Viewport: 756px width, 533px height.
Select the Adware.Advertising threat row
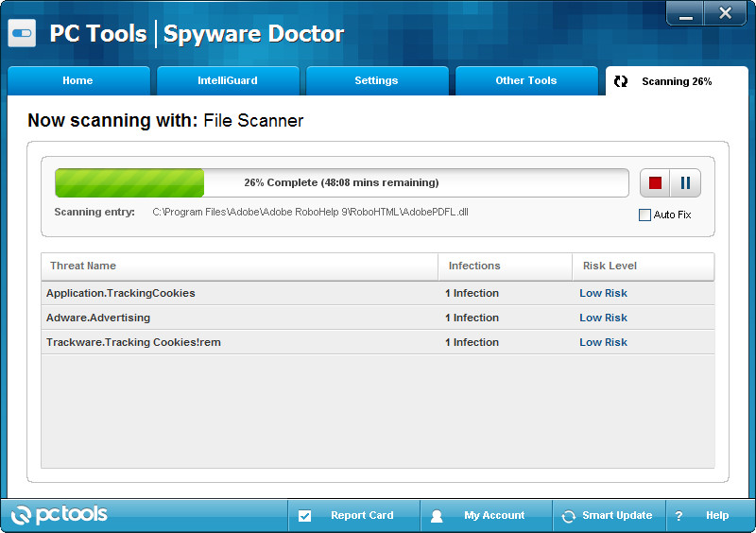click(377, 318)
